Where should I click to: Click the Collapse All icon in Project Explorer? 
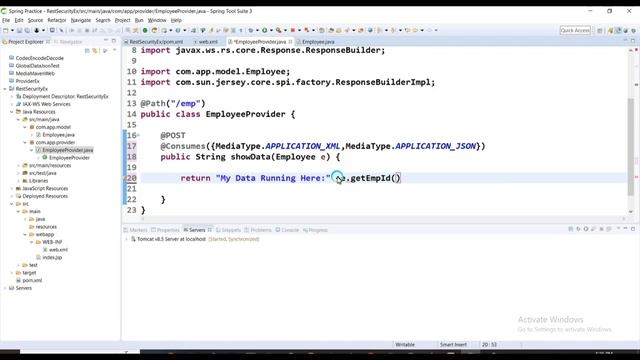pos(87,51)
